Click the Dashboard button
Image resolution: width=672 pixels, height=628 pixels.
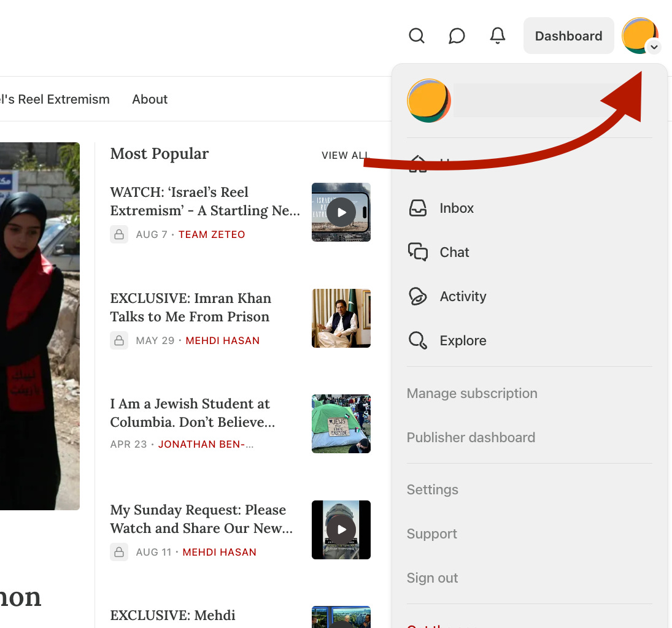(x=568, y=36)
